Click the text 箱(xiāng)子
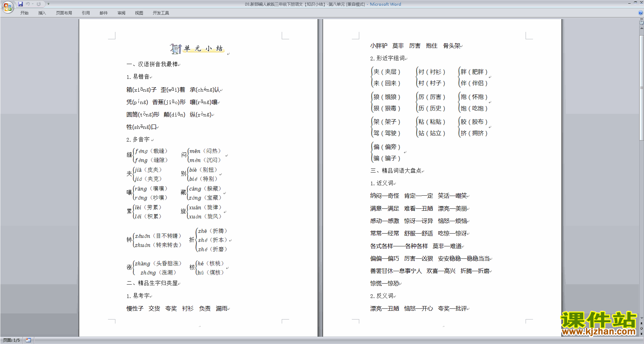 coord(141,90)
